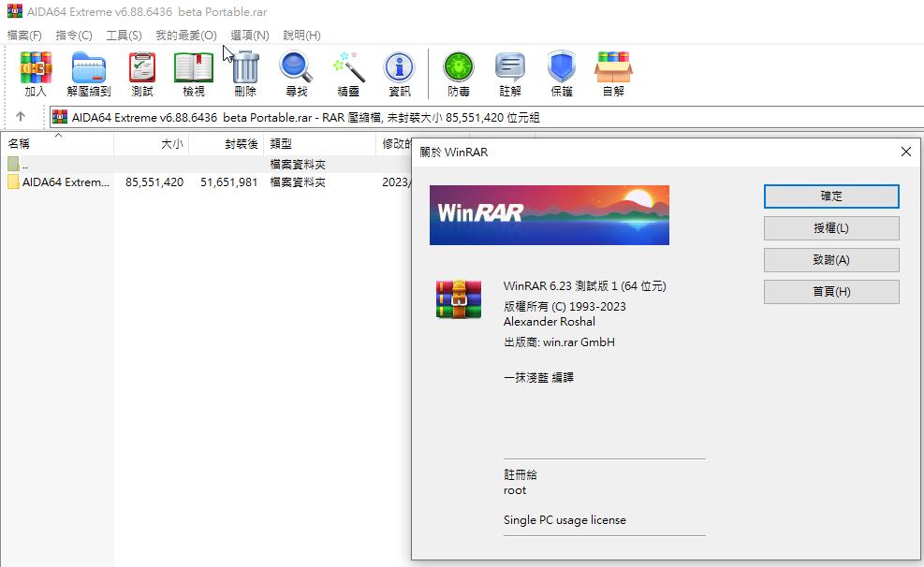Click the WinRAR banner image
The image size is (924, 567).
[x=550, y=215]
